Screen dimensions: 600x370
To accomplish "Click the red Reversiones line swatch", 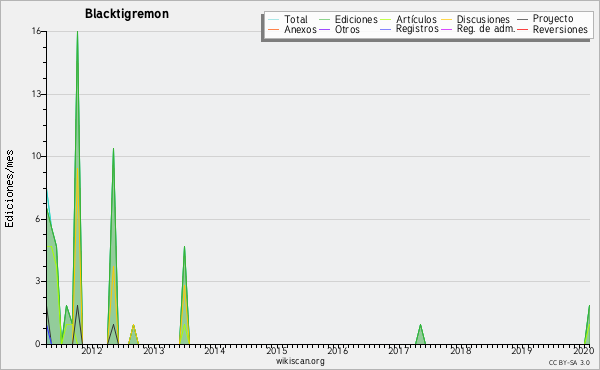I will [x=523, y=29].
